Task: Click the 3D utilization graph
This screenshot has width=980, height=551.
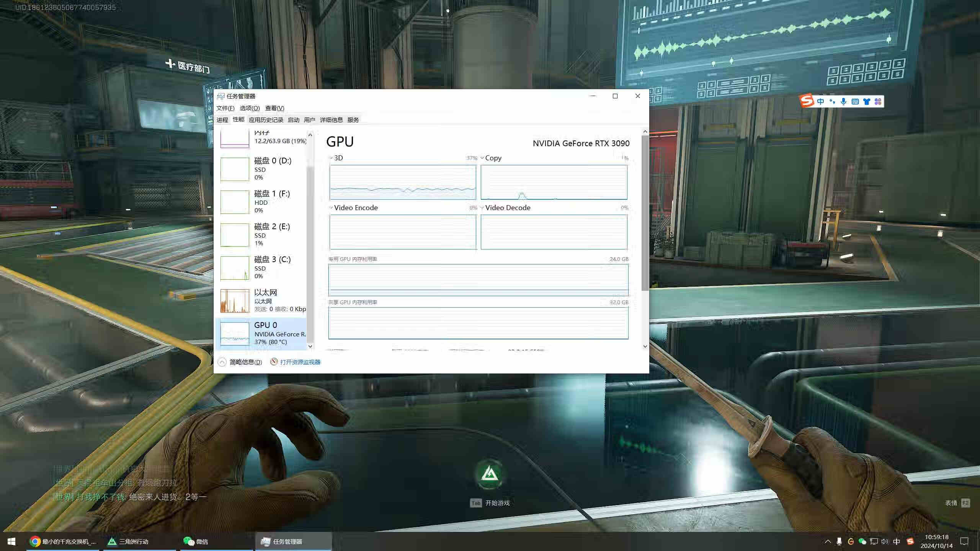Action: 403,182
